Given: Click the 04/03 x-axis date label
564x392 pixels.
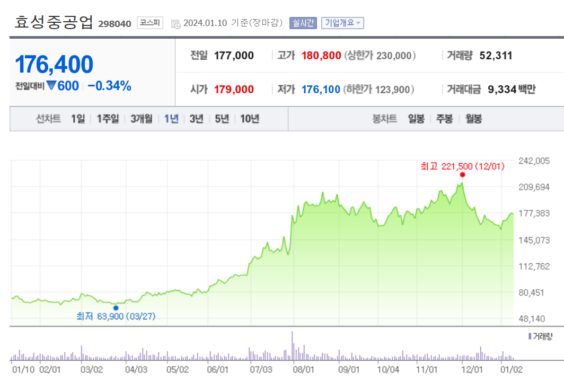Looking at the screenshot, I should [x=136, y=369].
